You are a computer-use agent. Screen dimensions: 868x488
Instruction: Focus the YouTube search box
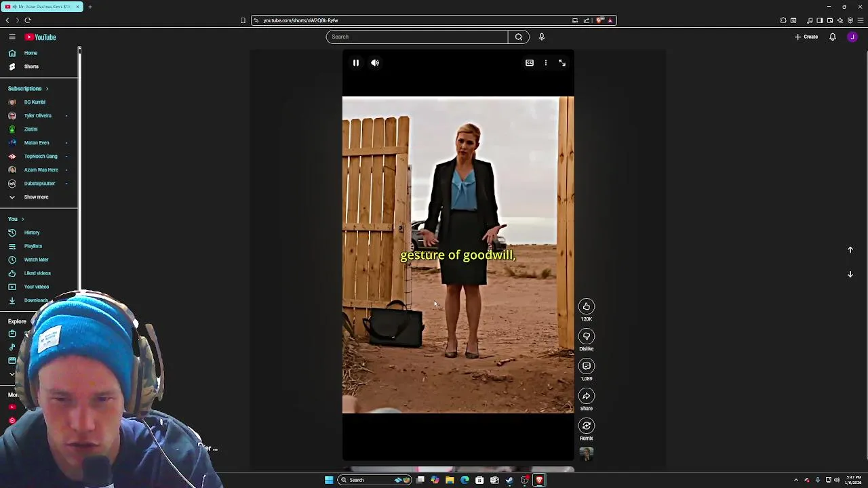pos(417,37)
